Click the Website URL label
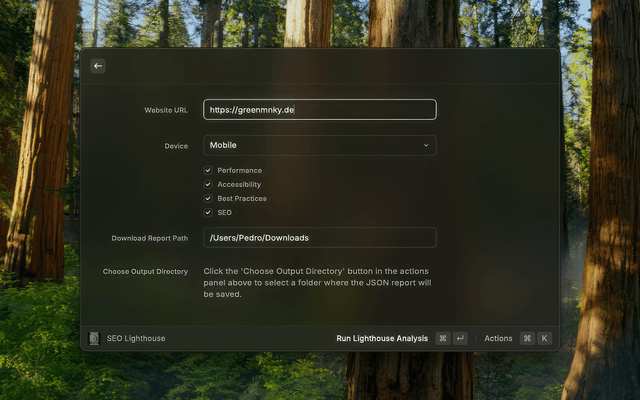640x400 pixels. [x=166, y=110]
